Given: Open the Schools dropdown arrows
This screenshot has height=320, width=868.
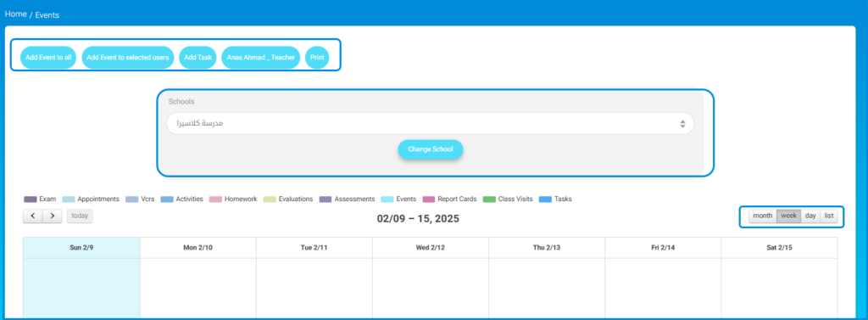Looking at the screenshot, I should tap(682, 124).
